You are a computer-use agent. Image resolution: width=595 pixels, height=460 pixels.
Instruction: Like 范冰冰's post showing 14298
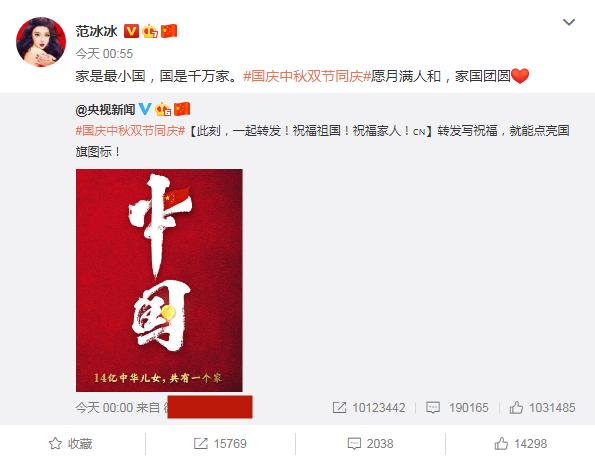(x=520, y=443)
